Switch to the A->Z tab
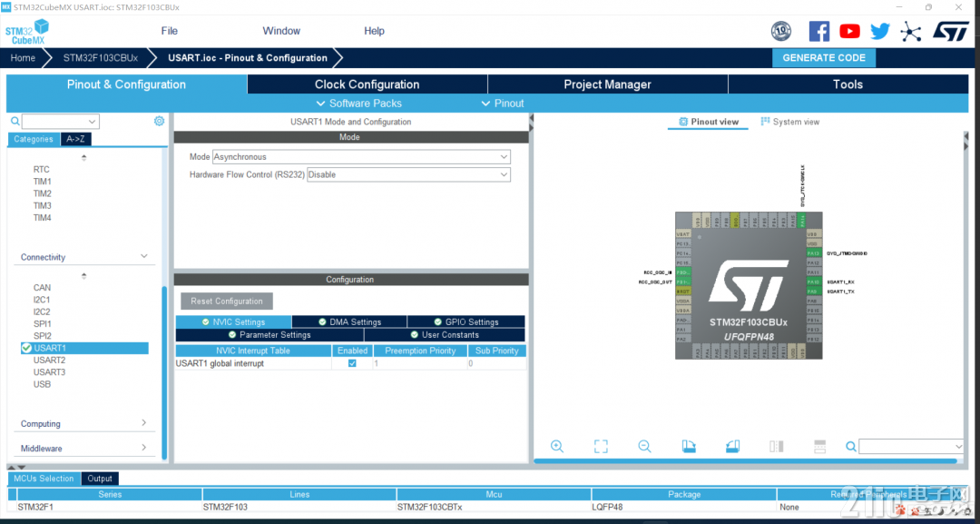Screen dimensions: 980x524 pos(75,139)
